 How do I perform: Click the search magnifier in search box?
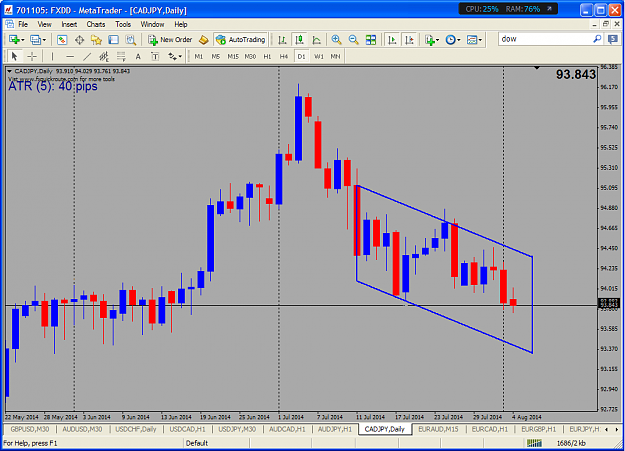pyautogui.click(x=597, y=39)
